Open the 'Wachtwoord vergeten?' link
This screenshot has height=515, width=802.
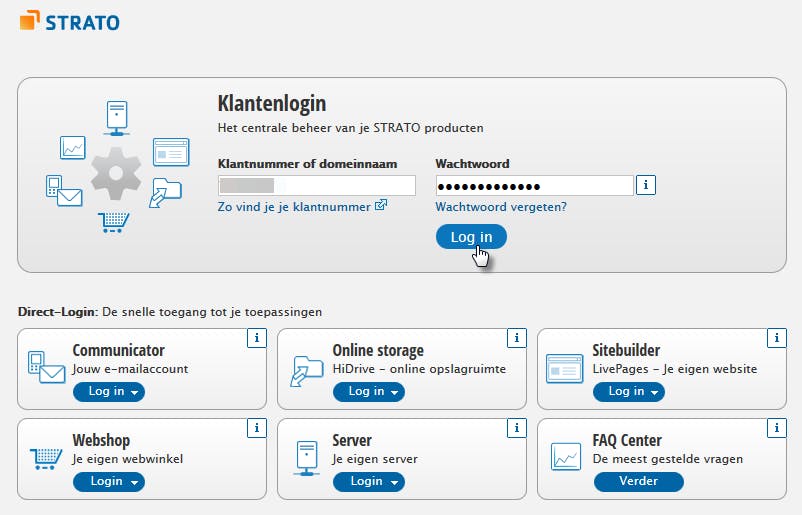click(501, 207)
